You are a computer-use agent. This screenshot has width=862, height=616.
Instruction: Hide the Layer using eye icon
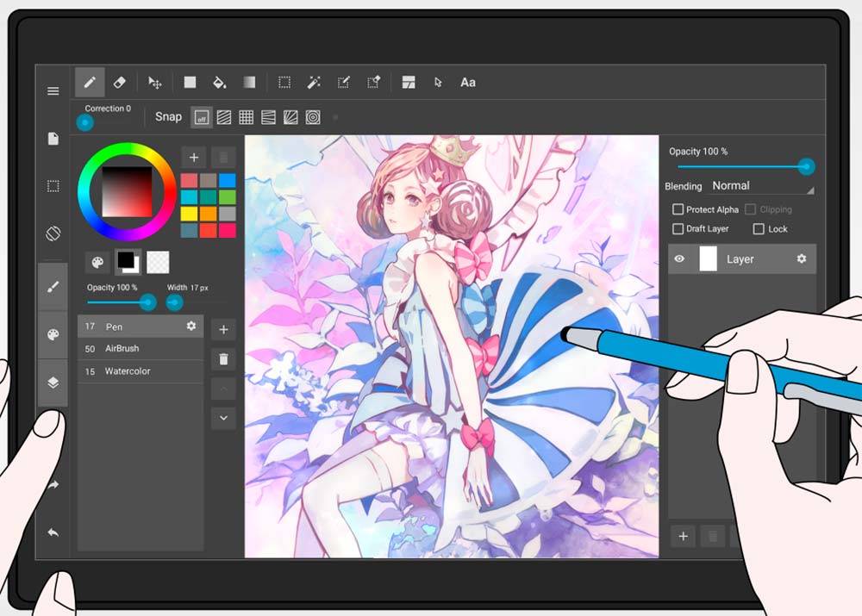(679, 258)
